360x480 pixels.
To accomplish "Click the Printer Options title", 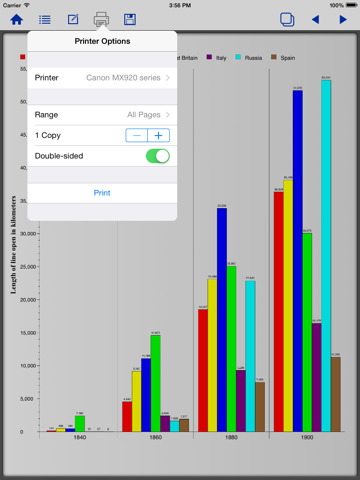I will (x=102, y=41).
